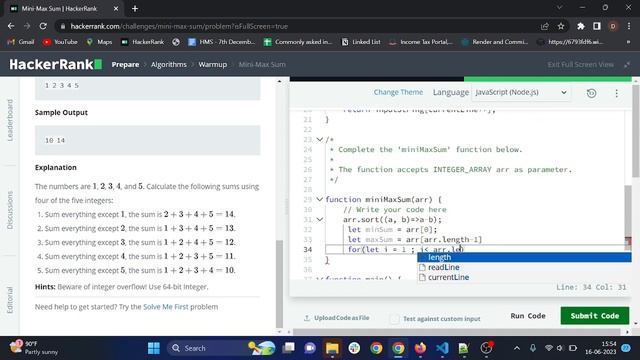
Task: Bookmark this page with the star icon
Action: (561, 26)
